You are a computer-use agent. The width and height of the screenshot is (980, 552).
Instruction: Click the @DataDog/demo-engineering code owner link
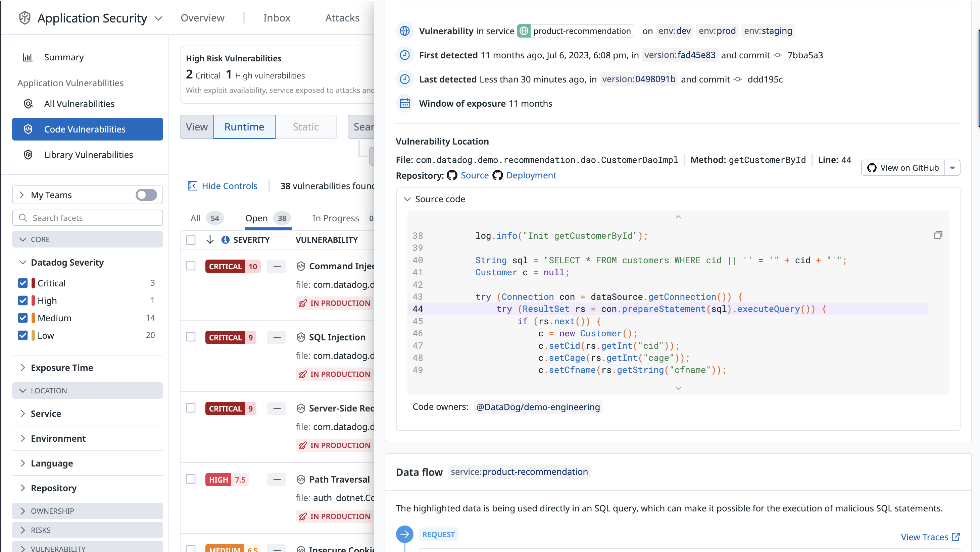coord(538,407)
